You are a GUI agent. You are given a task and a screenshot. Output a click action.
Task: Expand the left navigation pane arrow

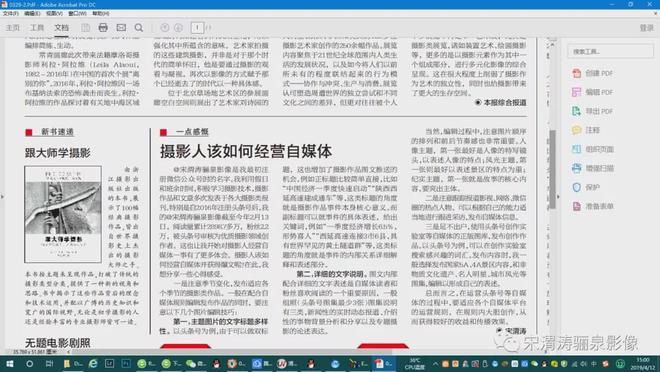pyautogui.click(x=2, y=197)
